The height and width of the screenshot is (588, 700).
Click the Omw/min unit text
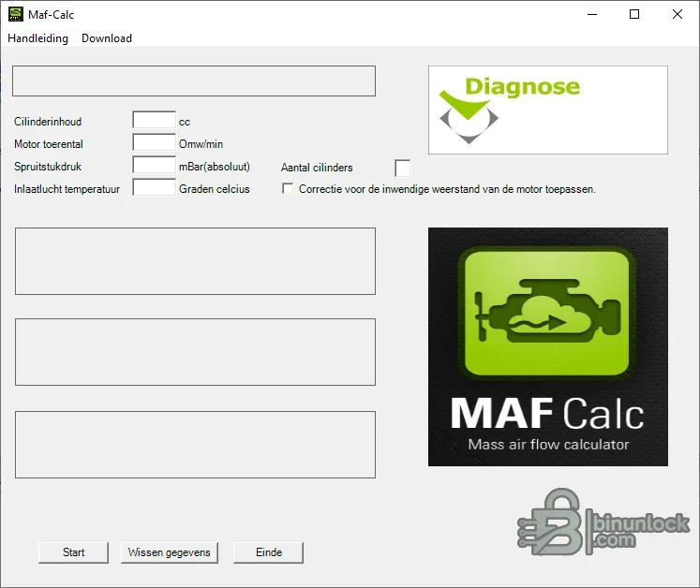(x=201, y=144)
